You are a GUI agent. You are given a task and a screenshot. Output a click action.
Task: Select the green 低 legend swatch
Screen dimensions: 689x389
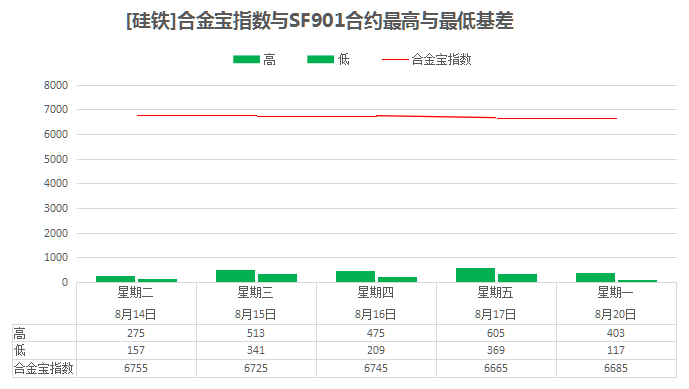(x=320, y=59)
